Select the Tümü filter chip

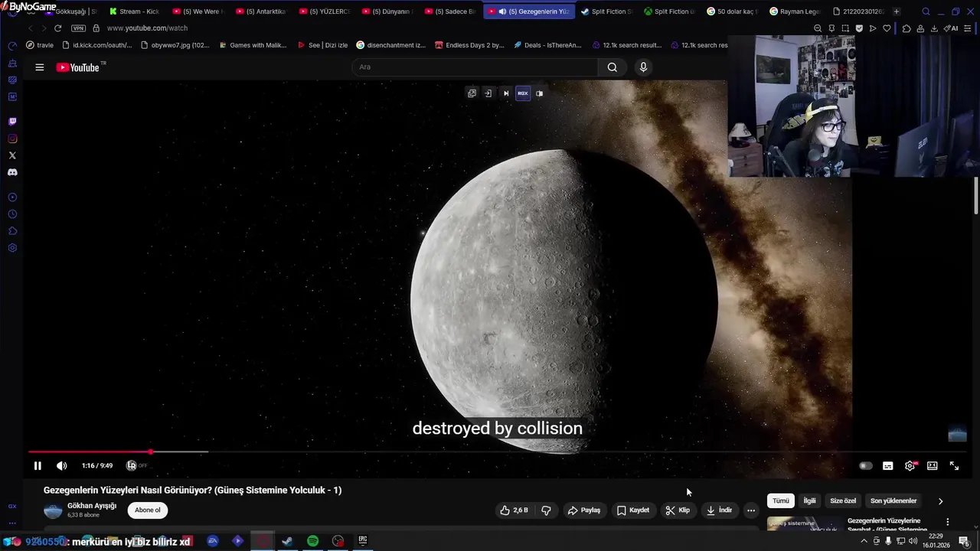781,500
